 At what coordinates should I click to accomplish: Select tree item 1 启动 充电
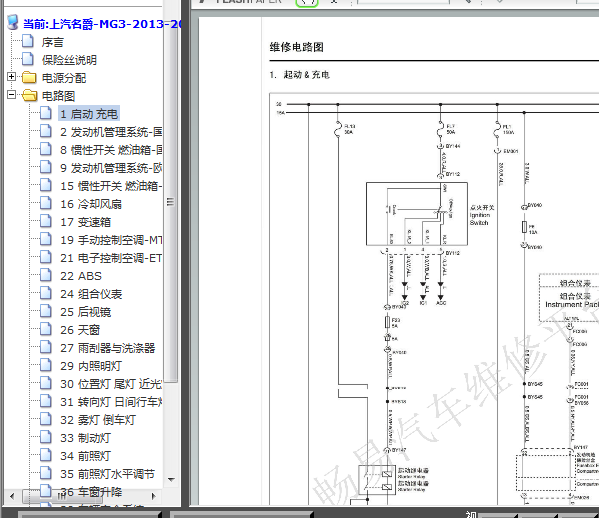(x=89, y=114)
